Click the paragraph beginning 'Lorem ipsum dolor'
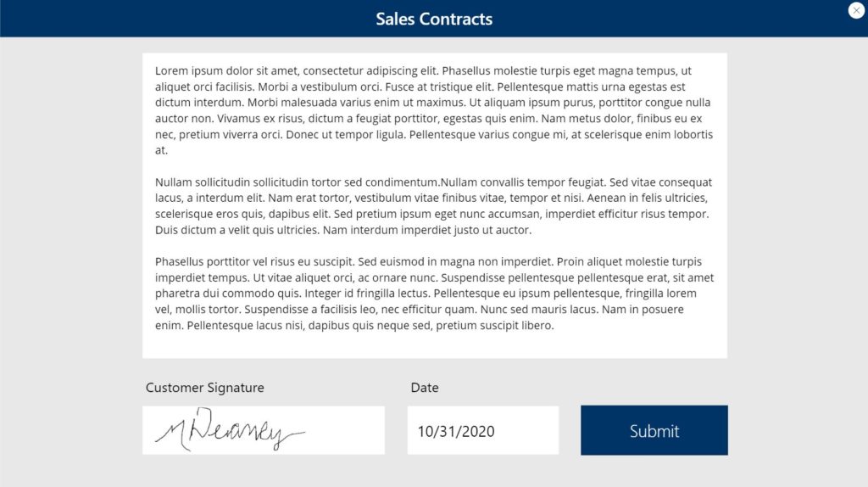Image resolution: width=868 pixels, height=487 pixels. point(434,110)
